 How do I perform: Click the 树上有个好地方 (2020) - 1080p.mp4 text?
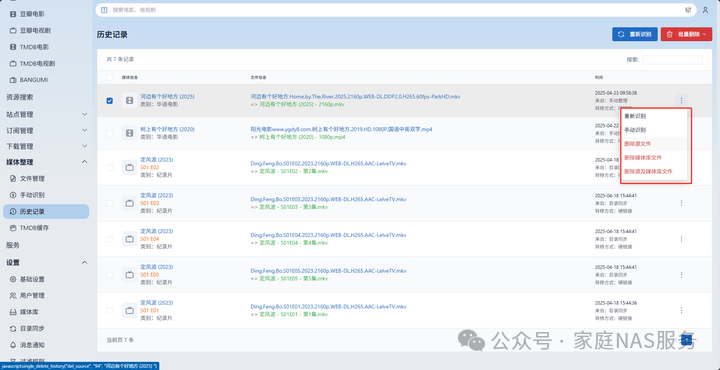coord(302,137)
